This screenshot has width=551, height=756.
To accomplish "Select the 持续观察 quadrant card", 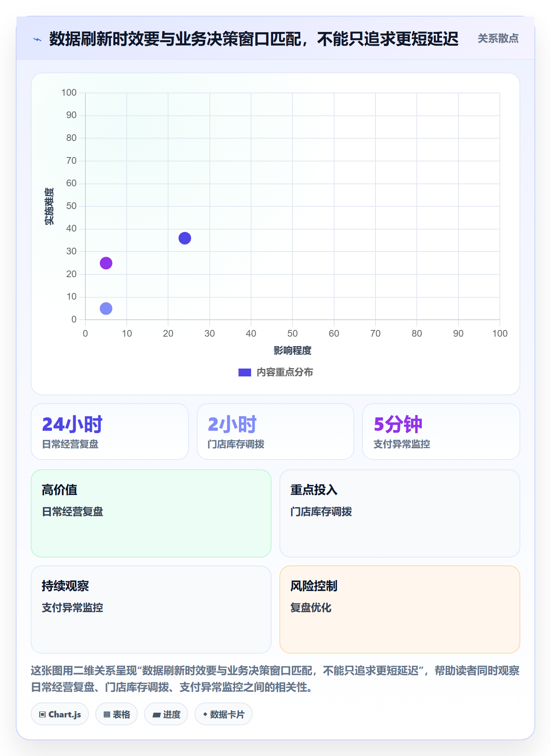I will point(151,610).
